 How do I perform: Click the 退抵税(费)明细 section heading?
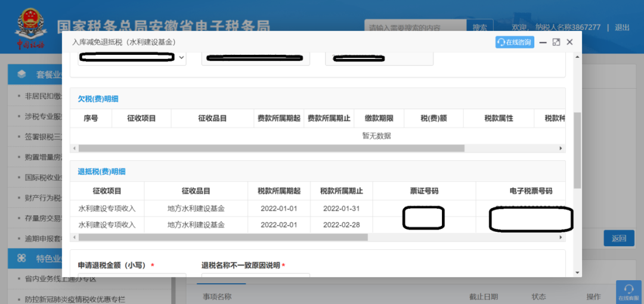tap(102, 172)
